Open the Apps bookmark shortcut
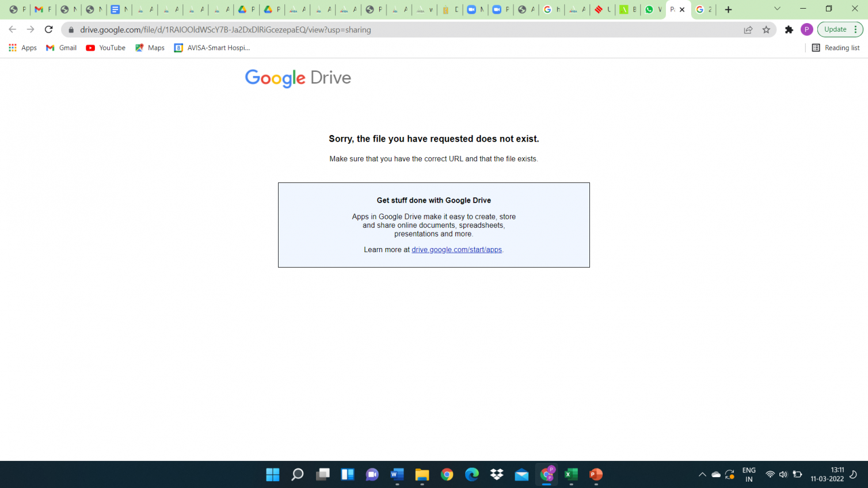Screen dimensions: 868x488 (23, 48)
